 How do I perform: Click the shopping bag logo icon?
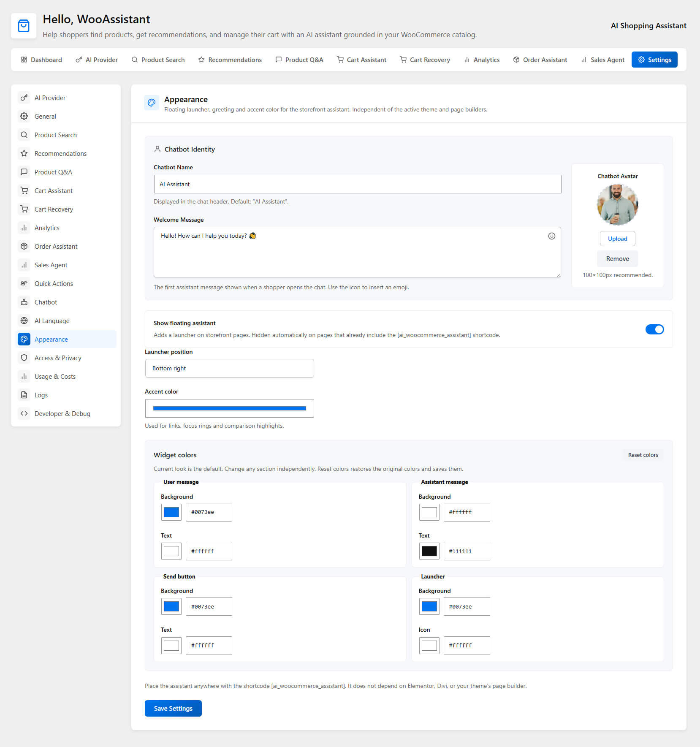pyautogui.click(x=24, y=26)
